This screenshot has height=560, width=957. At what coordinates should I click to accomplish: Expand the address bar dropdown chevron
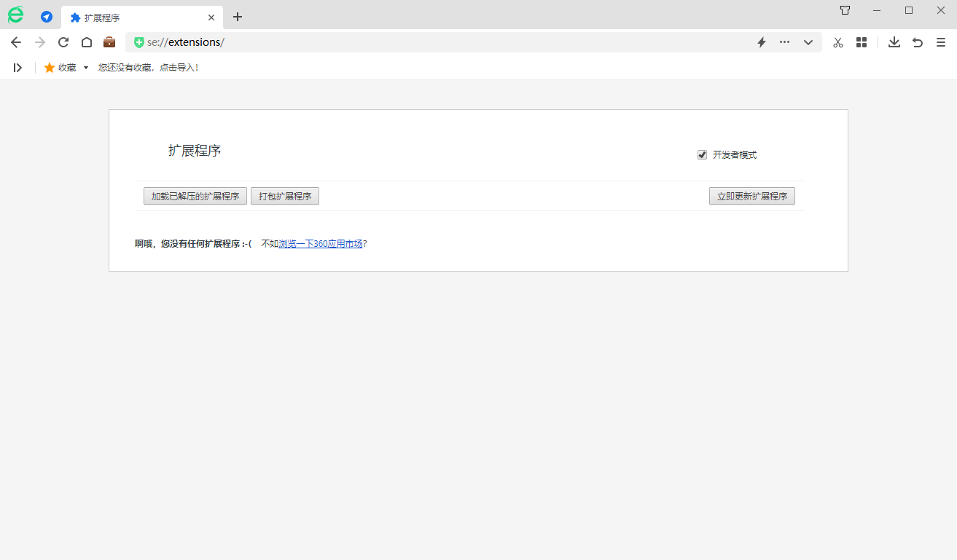click(808, 42)
